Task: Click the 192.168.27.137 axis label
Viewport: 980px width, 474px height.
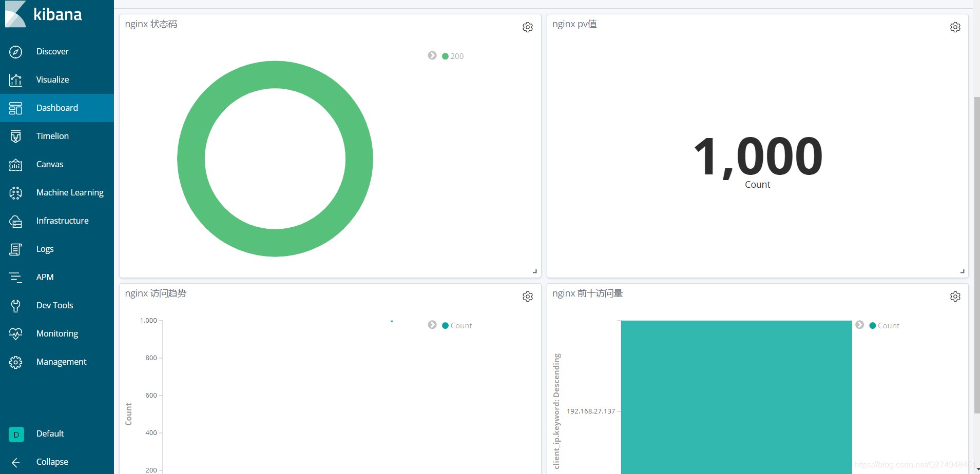Action: pos(591,411)
